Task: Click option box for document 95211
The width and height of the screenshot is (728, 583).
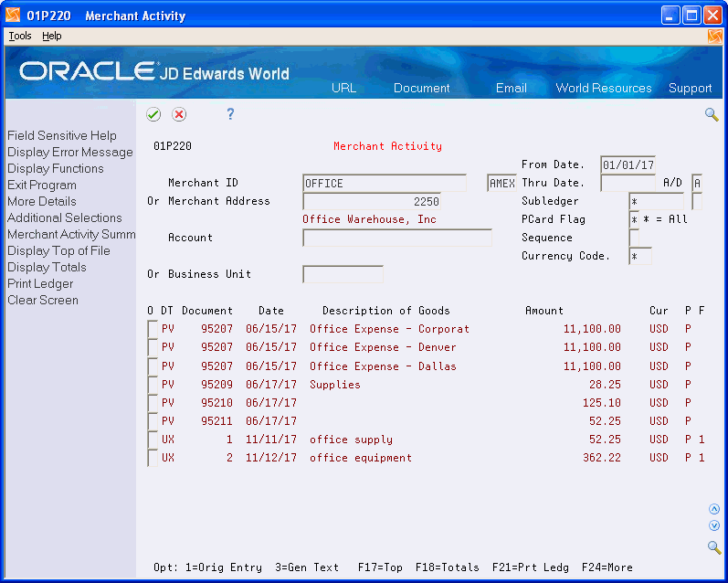Action: 153,421
